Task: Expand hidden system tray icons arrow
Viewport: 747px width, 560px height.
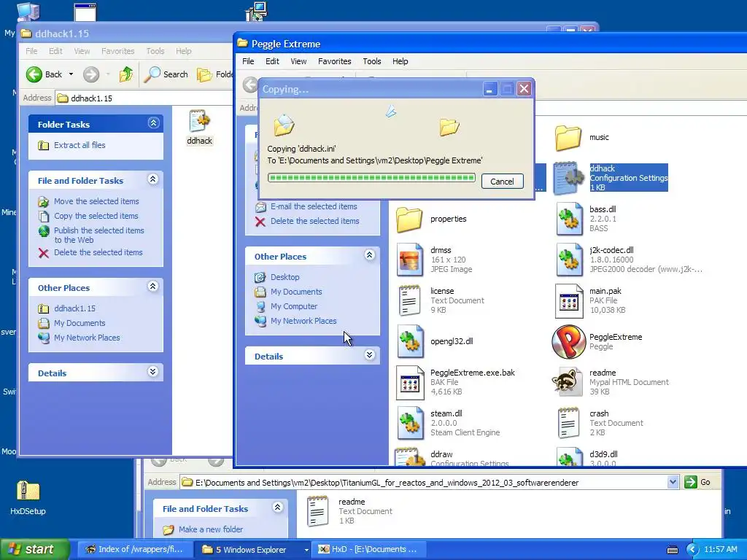Action: (692, 550)
